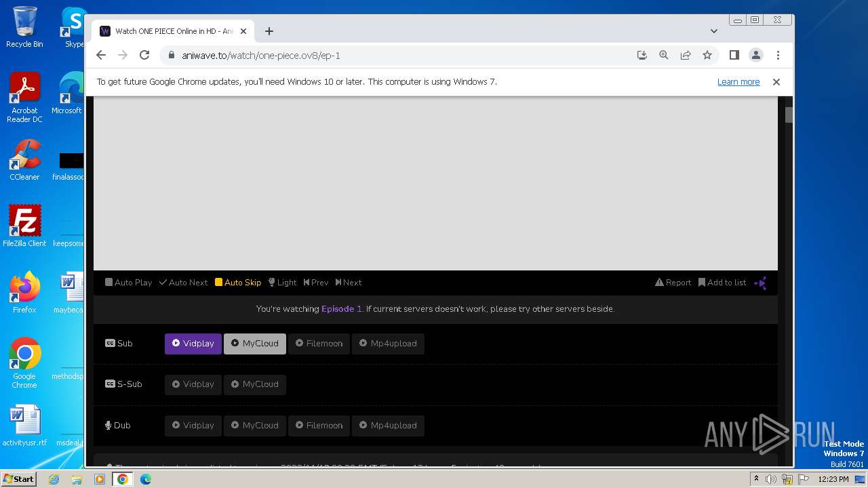Open File Explorer from taskbar
The height and width of the screenshot is (488, 868).
pos(77,479)
